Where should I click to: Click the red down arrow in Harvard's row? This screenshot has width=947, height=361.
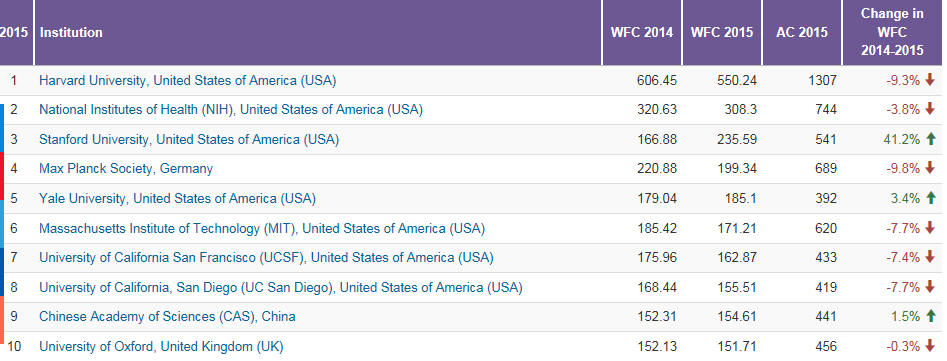tap(929, 80)
